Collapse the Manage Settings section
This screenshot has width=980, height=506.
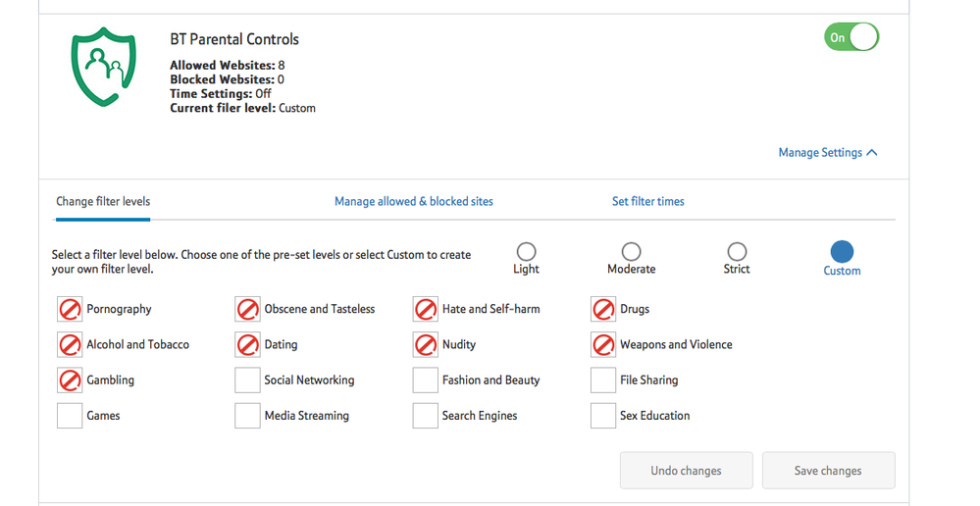(828, 153)
